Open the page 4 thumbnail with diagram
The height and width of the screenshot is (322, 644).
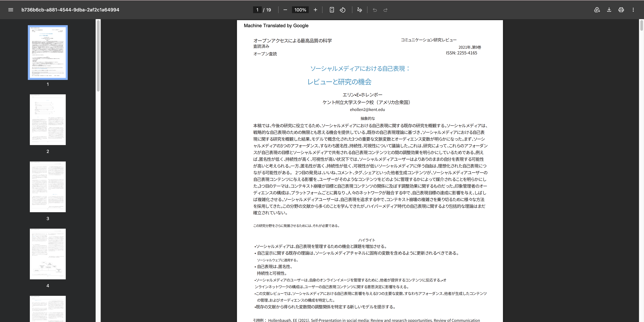coord(48,254)
